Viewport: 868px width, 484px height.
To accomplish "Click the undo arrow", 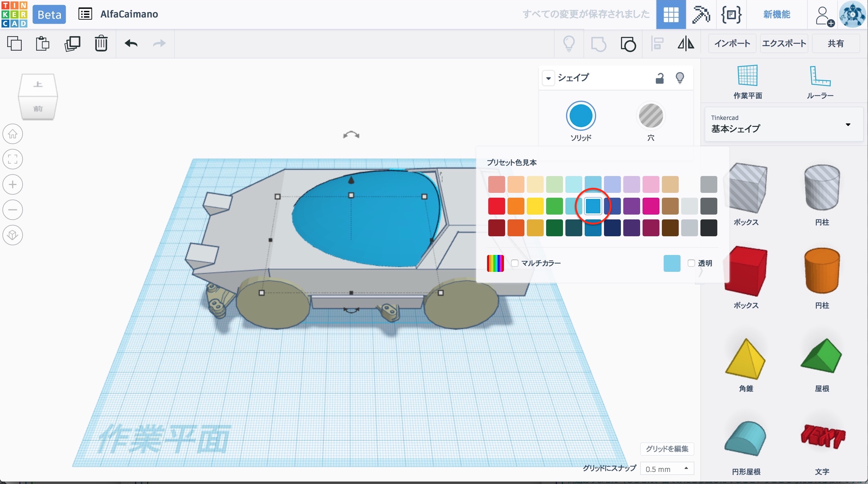I will 131,43.
